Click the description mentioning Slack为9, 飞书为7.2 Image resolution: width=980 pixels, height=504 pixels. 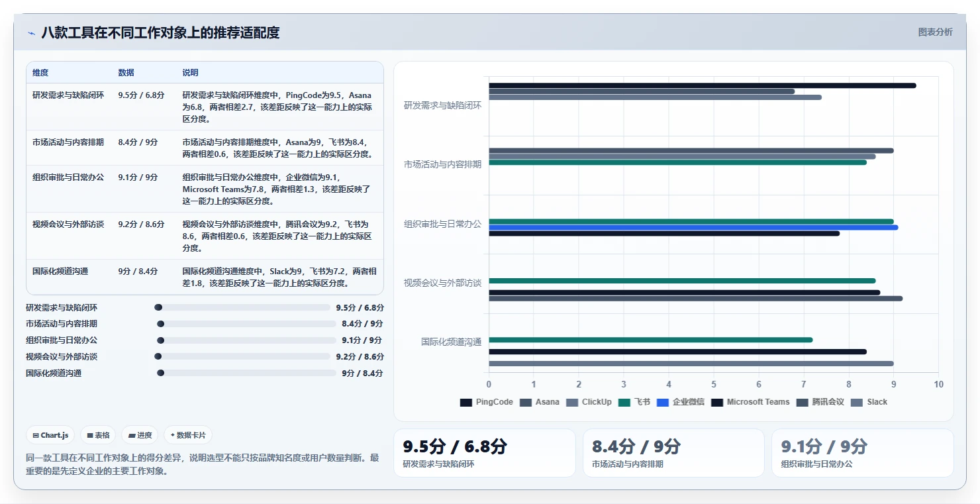pyautogui.click(x=280, y=277)
